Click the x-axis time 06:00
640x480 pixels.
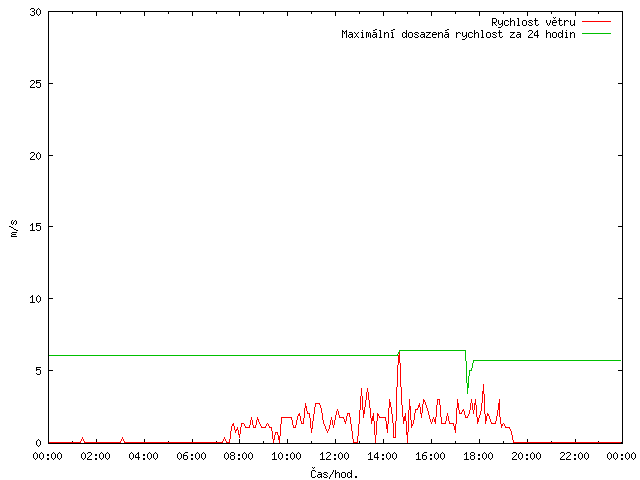click(191, 456)
